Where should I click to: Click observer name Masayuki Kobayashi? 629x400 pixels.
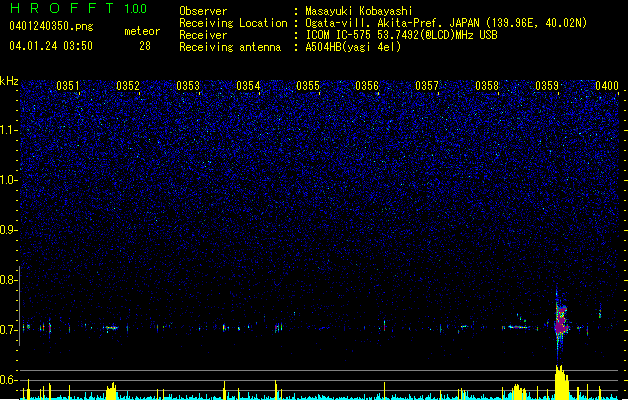tap(359, 11)
